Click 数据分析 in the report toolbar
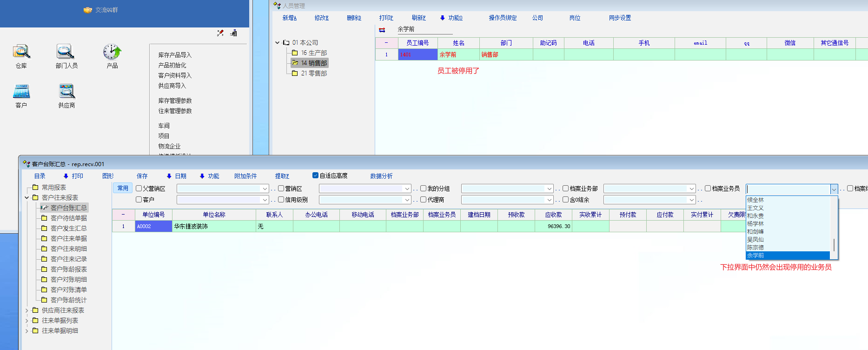 pyautogui.click(x=381, y=176)
